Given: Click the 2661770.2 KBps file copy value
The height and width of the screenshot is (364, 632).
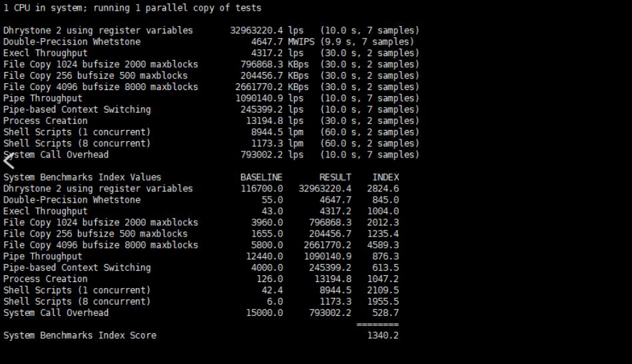Looking at the screenshot, I should click(x=271, y=87).
